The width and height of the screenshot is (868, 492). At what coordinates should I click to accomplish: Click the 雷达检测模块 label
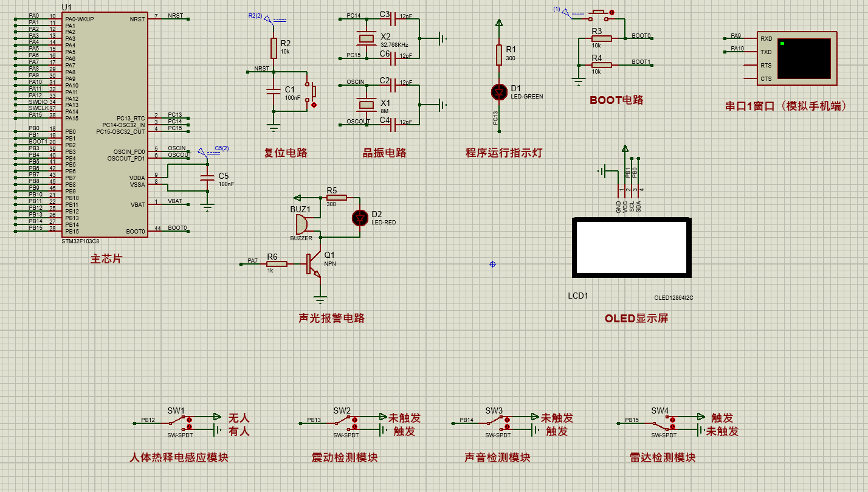coord(663,457)
